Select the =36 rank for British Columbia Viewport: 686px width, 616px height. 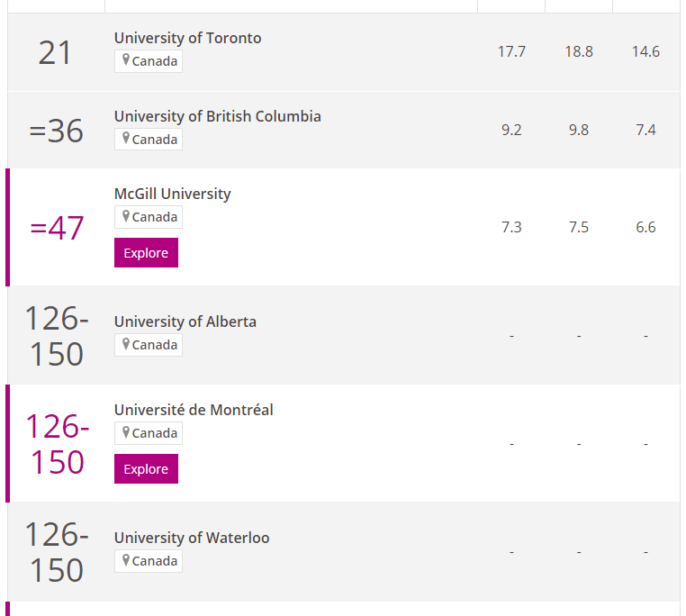tap(56, 131)
